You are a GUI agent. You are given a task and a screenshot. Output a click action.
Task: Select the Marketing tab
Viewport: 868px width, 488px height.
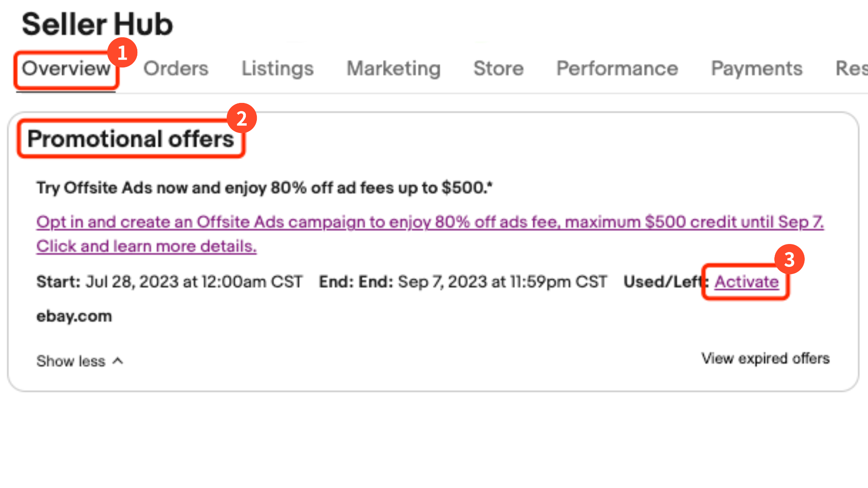(x=393, y=69)
